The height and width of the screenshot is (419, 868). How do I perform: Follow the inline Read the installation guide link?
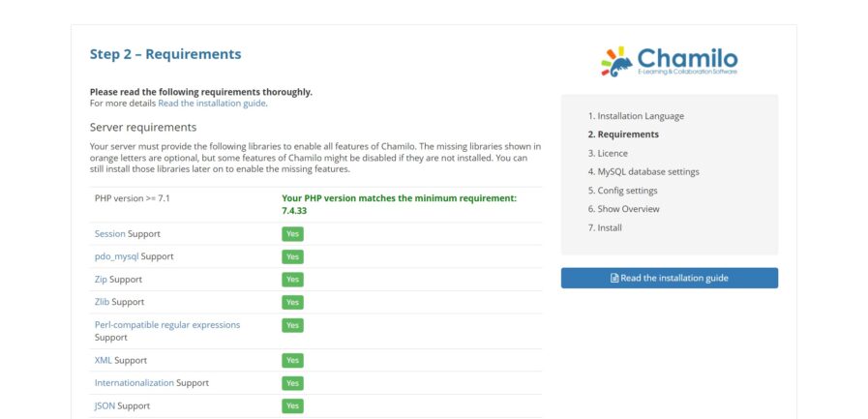(x=212, y=103)
